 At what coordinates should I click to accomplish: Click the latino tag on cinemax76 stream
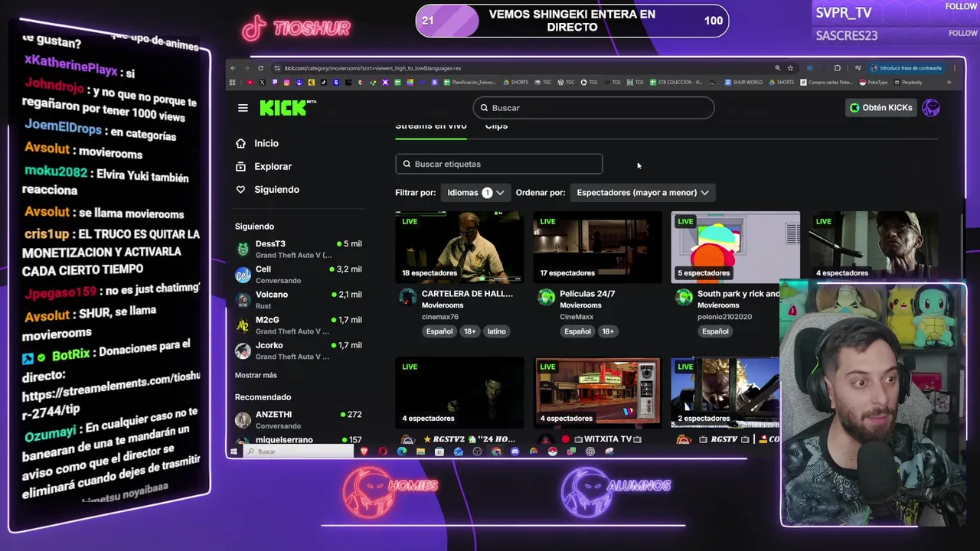click(497, 331)
